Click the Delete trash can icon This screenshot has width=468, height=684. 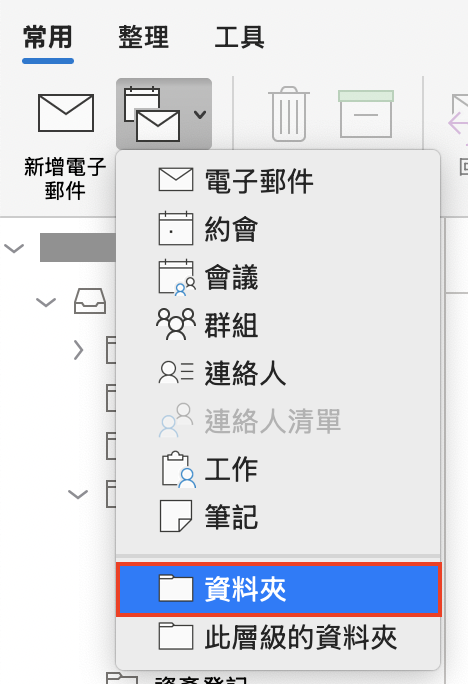(x=288, y=114)
